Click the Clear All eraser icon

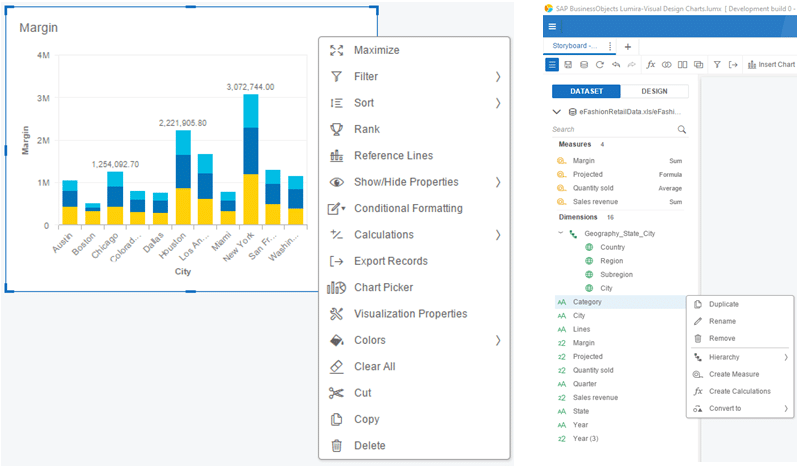tap(336, 367)
